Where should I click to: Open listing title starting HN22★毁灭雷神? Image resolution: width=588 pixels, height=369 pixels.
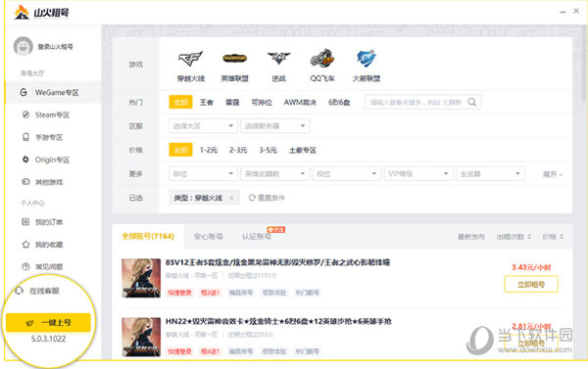point(278,321)
